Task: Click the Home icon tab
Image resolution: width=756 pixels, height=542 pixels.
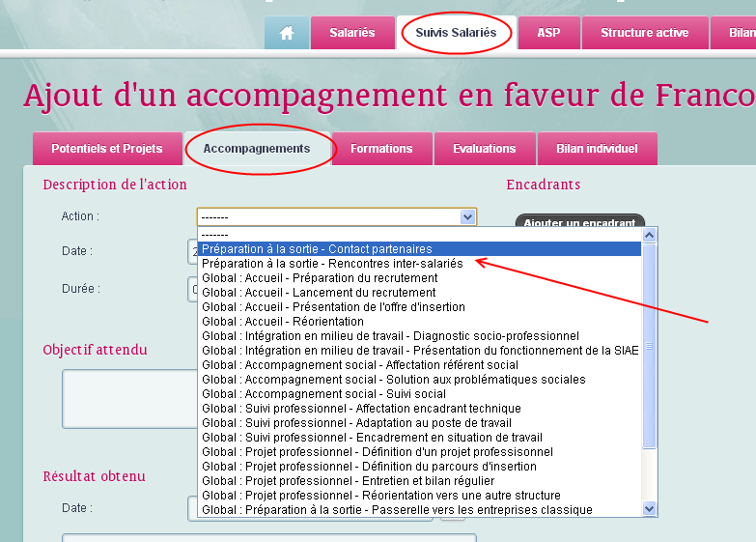Action: point(287,33)
